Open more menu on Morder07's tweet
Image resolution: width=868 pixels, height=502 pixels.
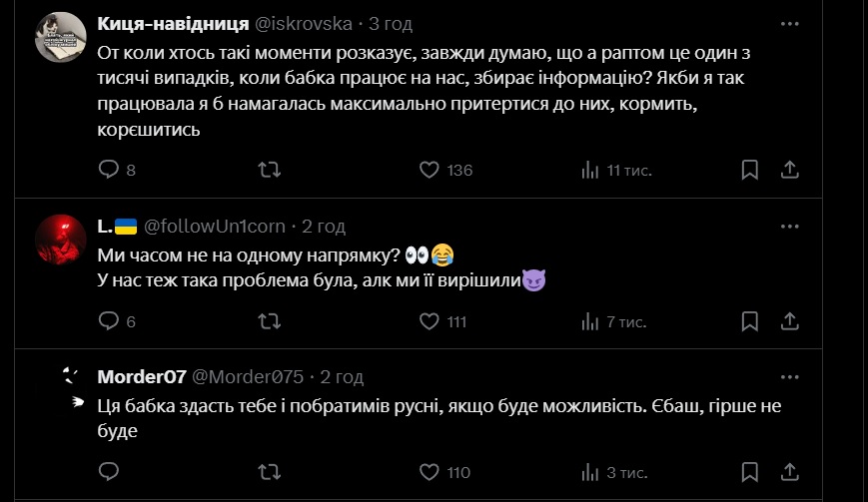coord(789,376)
